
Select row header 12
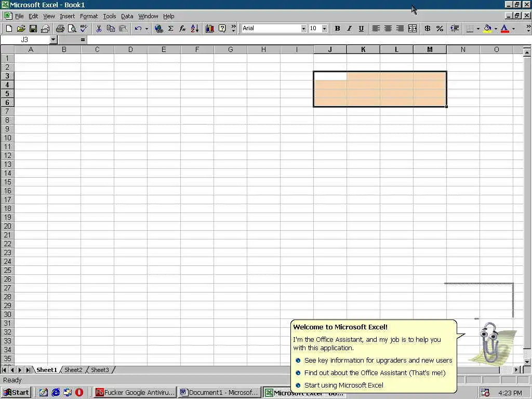tap(7, 156)
